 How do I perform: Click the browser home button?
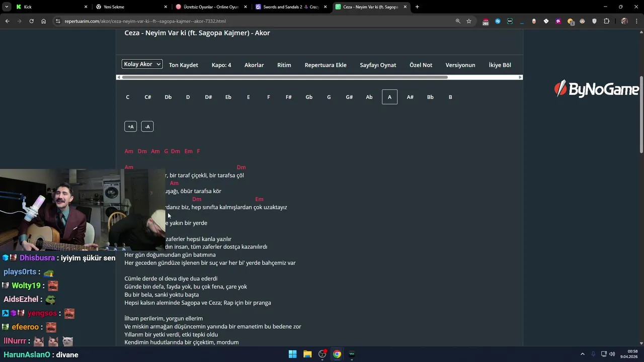pyautogui.click(x=43, y=21)
